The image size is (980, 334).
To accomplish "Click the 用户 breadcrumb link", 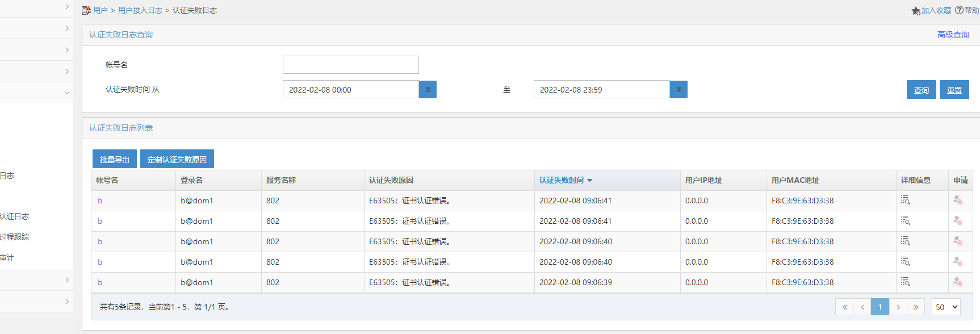I will coord(100,10).
